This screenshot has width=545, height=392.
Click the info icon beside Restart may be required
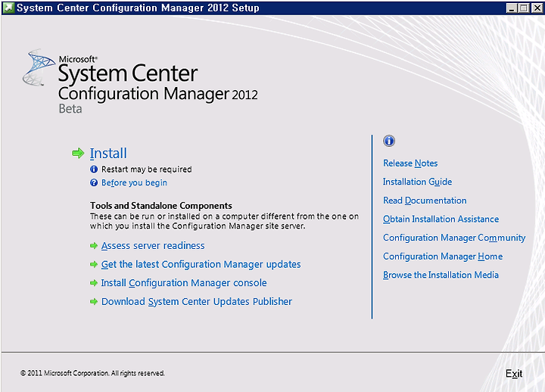tap(94, 170)
